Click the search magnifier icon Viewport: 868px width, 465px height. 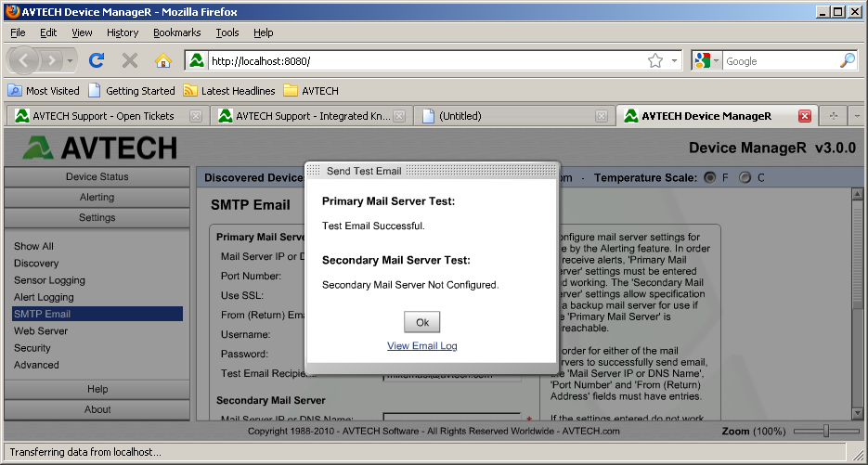(x=848, y=60)
